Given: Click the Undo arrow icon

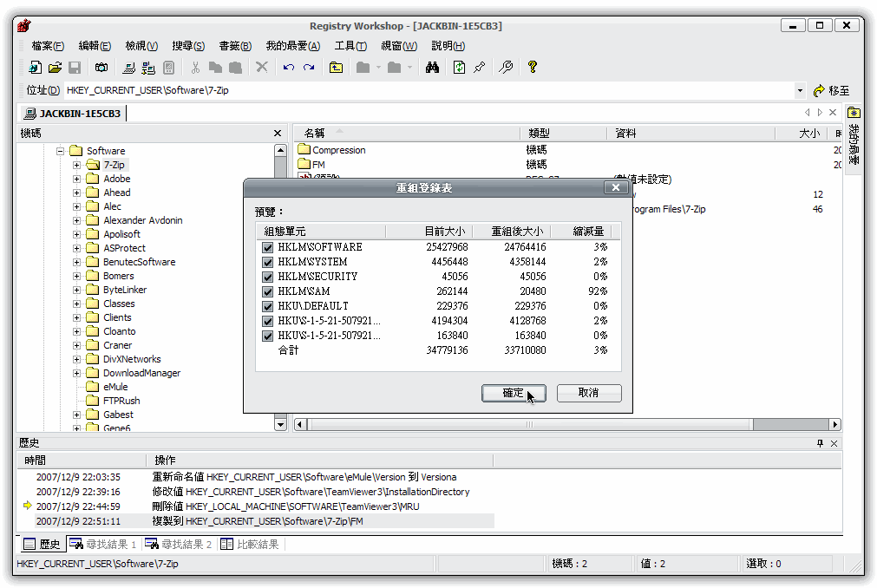Looking at the screenshot, I should [x=287, y=67].
